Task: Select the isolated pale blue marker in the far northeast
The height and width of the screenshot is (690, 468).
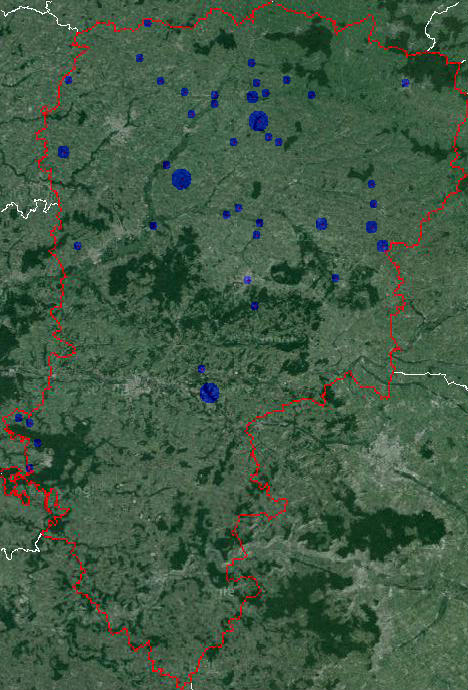Action: tap(405, 83)
